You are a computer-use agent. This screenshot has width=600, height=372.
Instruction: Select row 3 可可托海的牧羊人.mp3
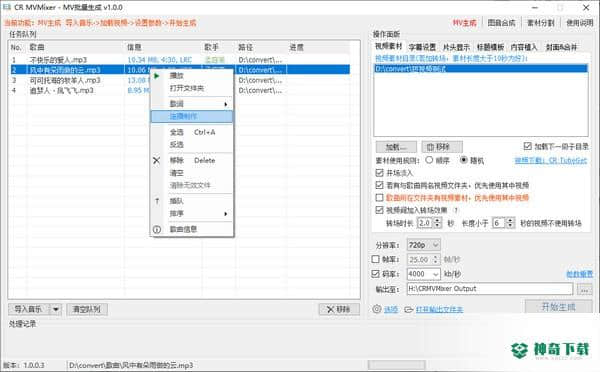179,80
